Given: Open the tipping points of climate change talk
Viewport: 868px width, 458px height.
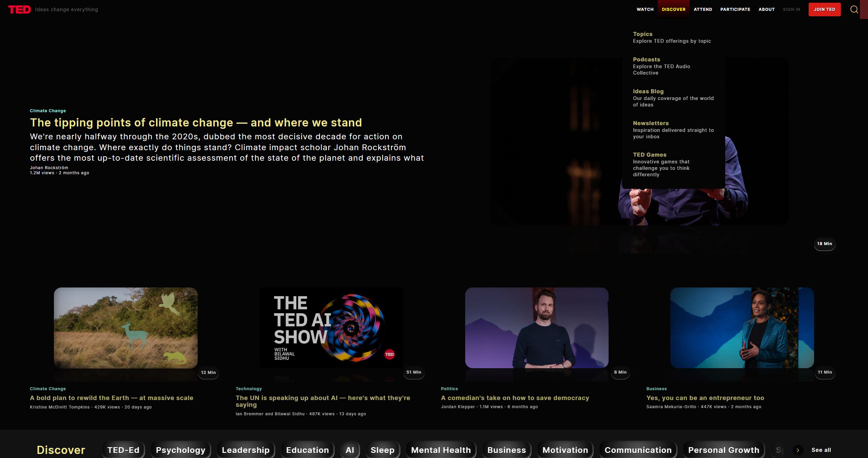Looking at the screenshot, I should (196, 122).
